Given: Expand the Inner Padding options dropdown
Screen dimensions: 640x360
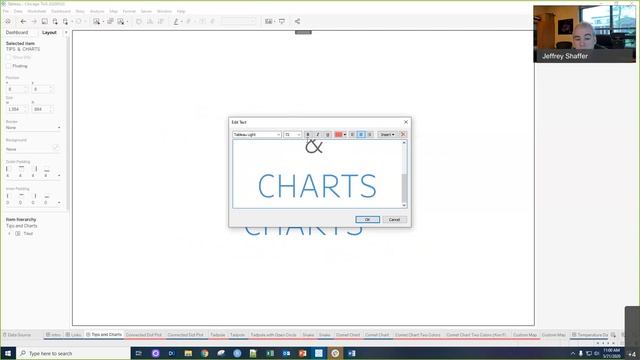Looking at the screenshot, I should tap(59, 202).
